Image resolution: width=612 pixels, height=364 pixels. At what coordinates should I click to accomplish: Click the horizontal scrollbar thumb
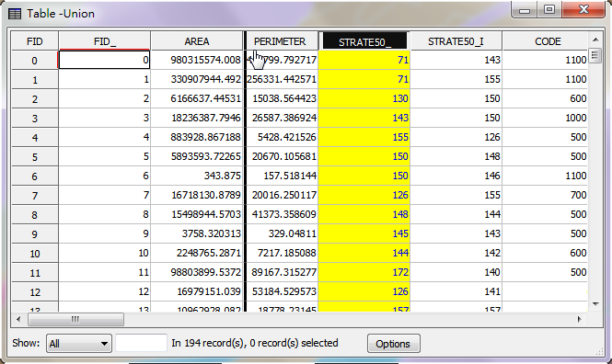tap(75, 319)
